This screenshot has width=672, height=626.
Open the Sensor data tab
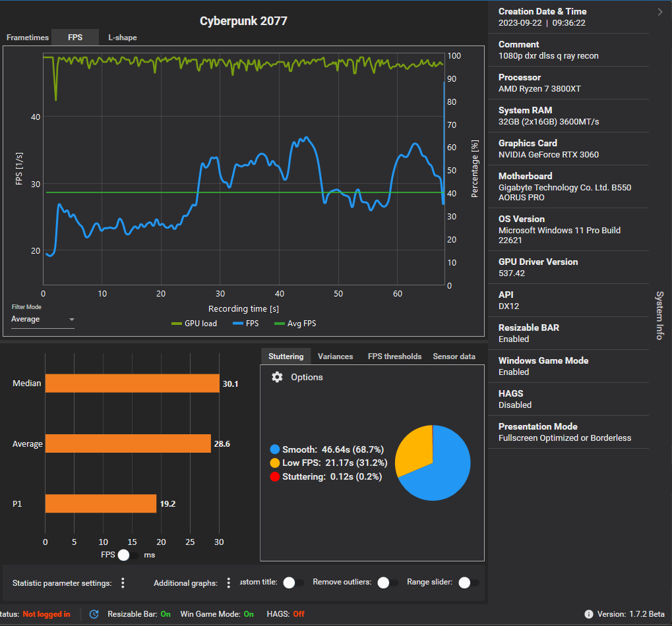pos(454,356)
